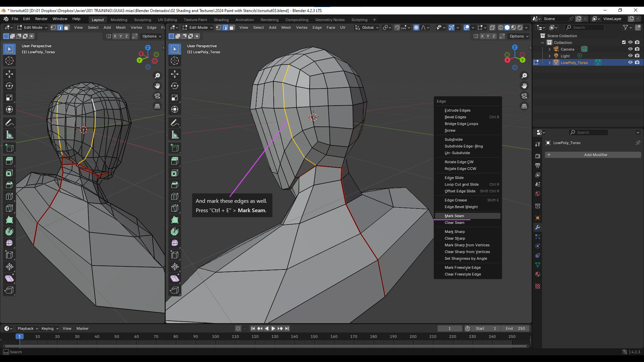This screenshot has height=362, width=644.
Task: Select the Move tool in left viewport toolbar
Action: point(9,74)
